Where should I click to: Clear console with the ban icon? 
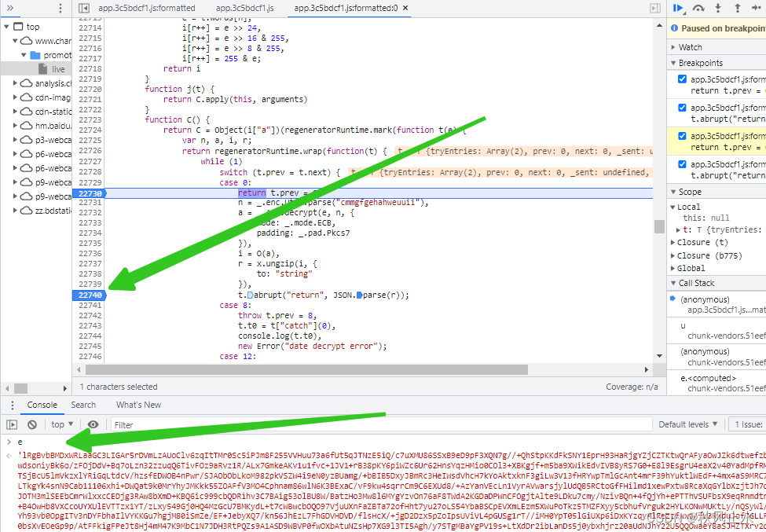click(x=32, y=424)
